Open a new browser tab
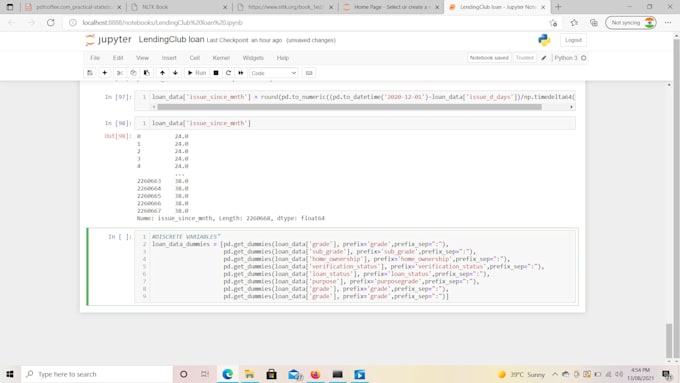 coord(558,7)
